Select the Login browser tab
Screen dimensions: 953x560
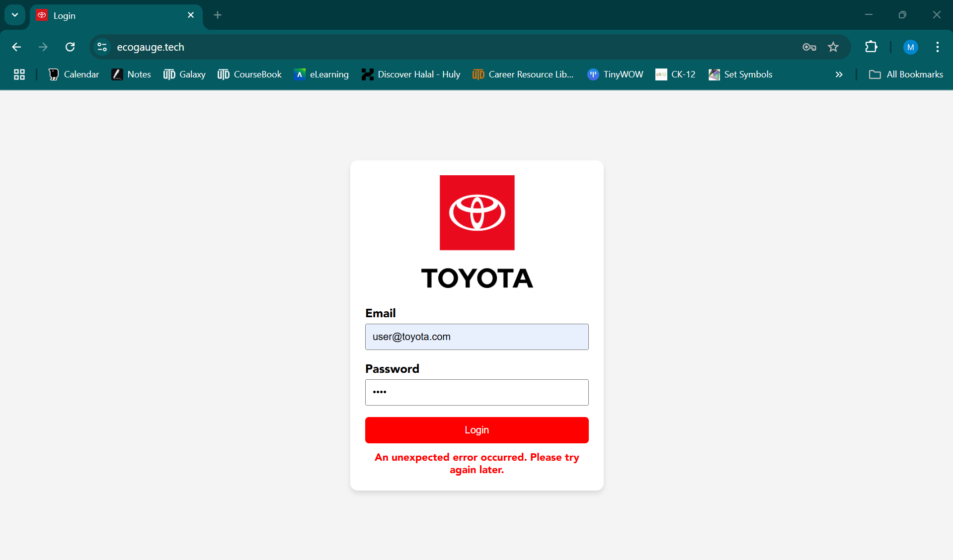[116, 16]
